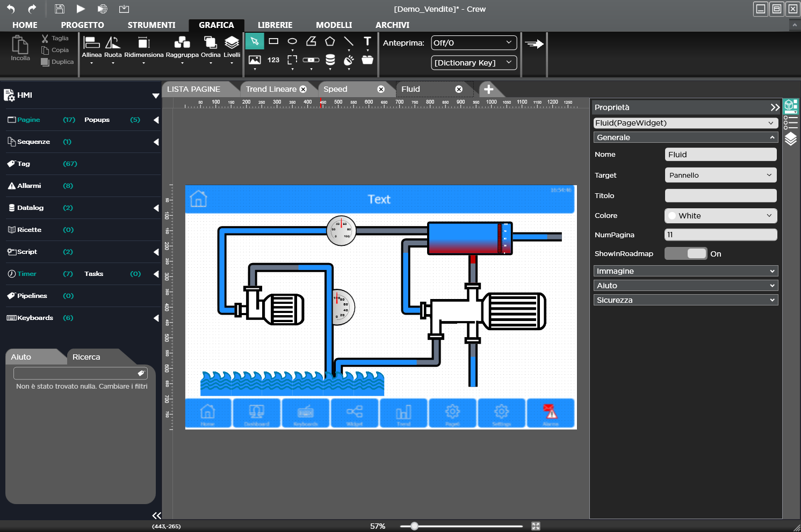This screenshot has height=532, width=801.
Task: Adjust the zoom slider at 57%
Action: [414, 526]
